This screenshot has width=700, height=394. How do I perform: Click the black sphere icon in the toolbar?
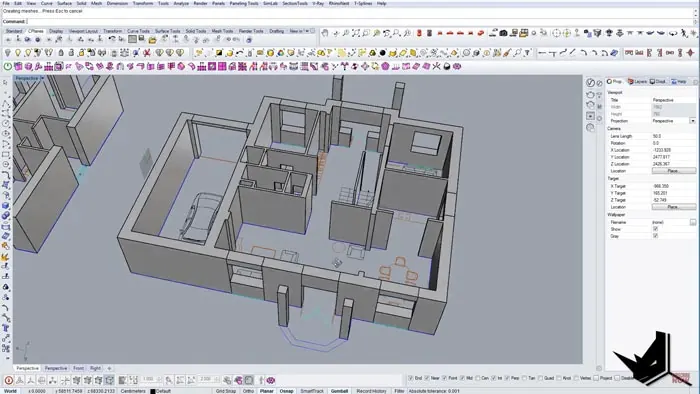click(x=383, y=53)
